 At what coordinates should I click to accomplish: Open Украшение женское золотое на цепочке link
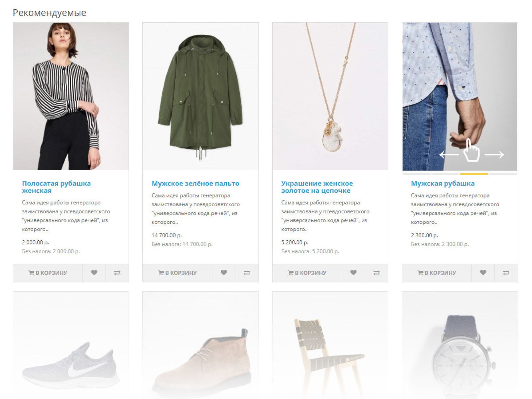coord(317,187)
